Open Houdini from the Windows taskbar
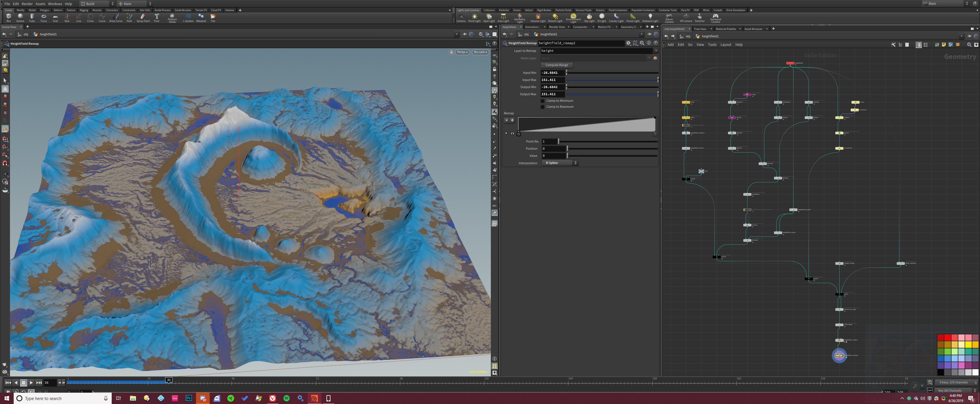This screenshot has height=404, width=980. [314, 398]
